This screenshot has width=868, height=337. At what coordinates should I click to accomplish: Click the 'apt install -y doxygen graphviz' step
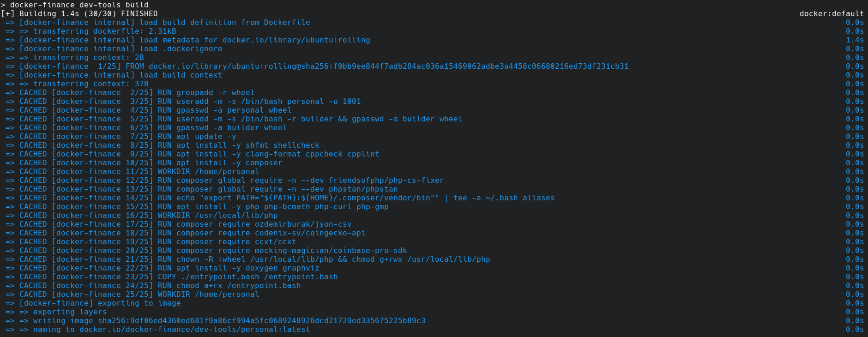(247, 268)
